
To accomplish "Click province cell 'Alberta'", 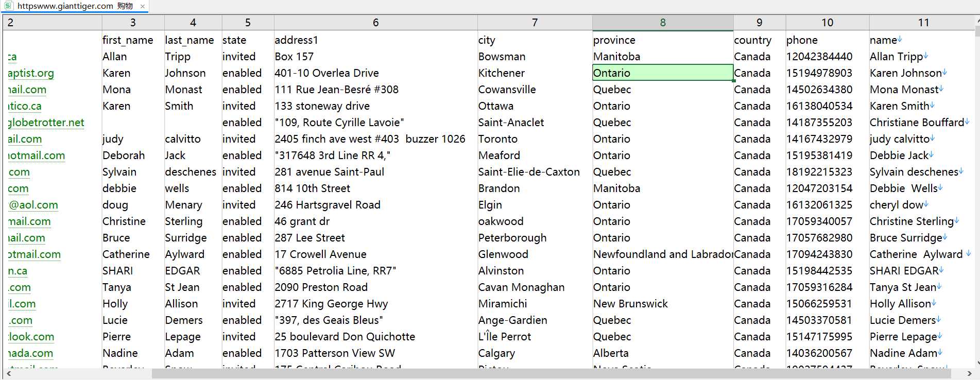I will [x=663, y=353].
